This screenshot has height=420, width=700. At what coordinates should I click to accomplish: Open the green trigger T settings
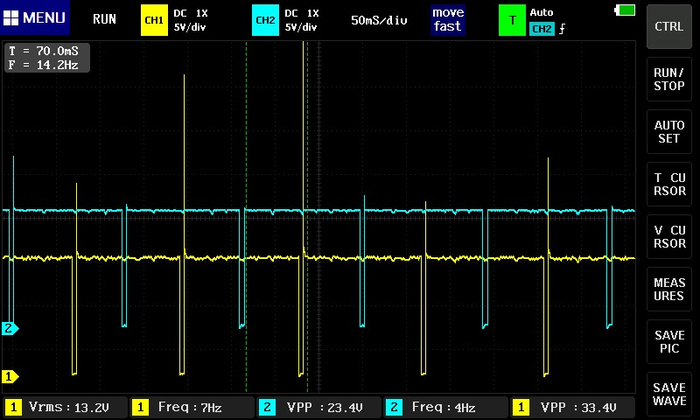click(512, 19)
